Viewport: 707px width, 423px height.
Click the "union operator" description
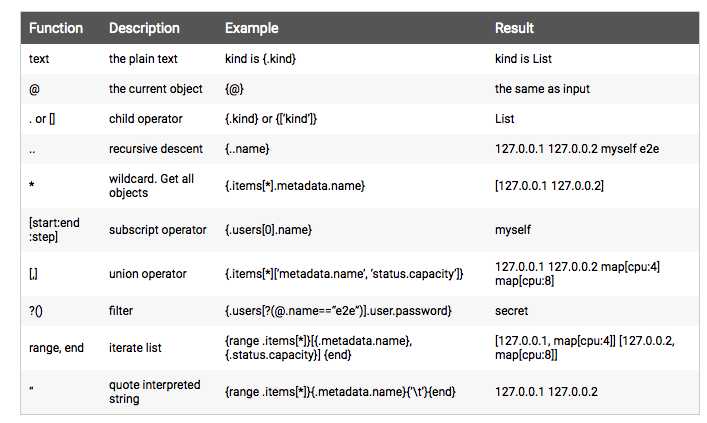(x=147, y=273)
